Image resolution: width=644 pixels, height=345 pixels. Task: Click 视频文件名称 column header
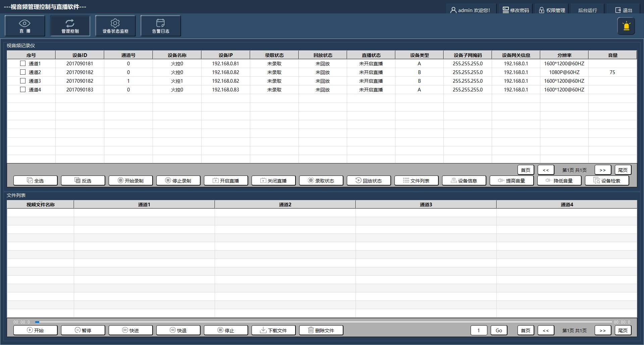pyautogui.click(x=41, y=204)
